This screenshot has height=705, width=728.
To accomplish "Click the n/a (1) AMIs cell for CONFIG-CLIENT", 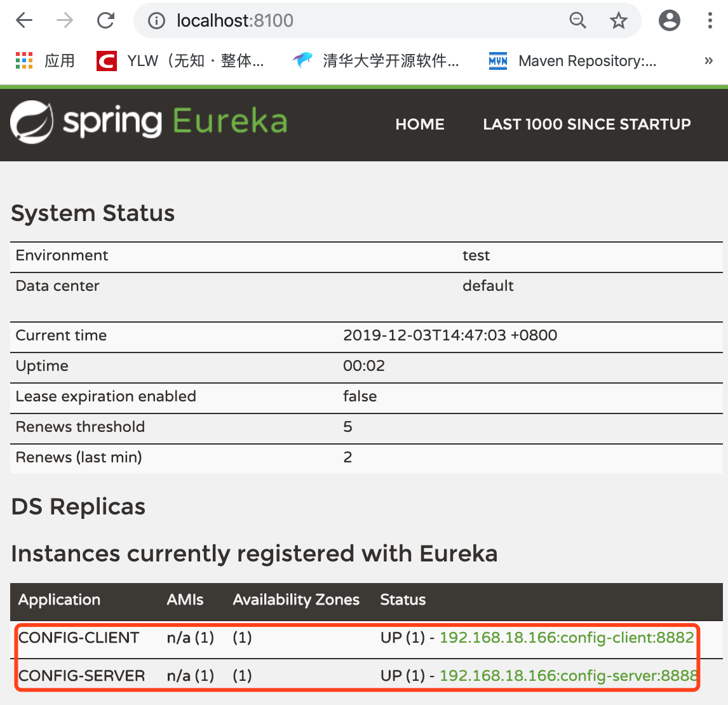I will (x=191, y=638).
